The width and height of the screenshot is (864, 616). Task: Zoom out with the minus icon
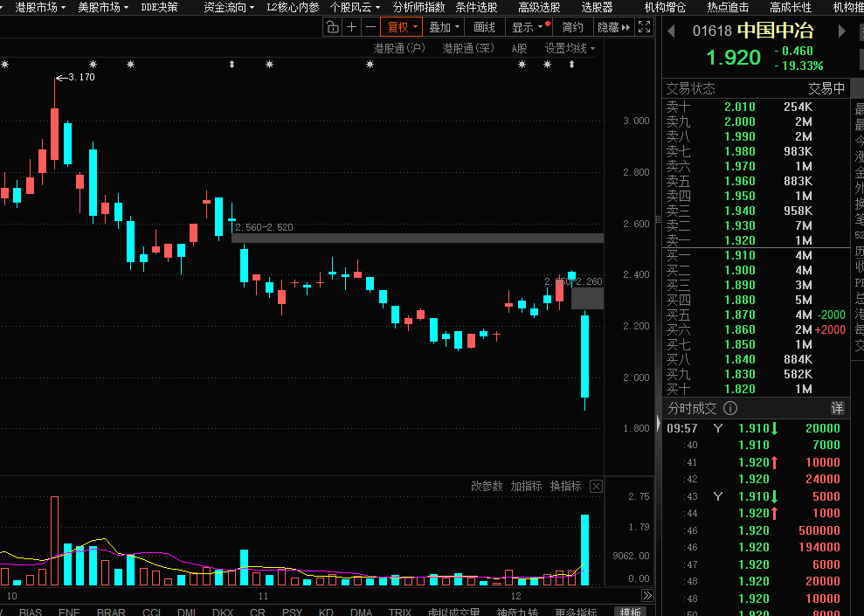click(370, 27)
